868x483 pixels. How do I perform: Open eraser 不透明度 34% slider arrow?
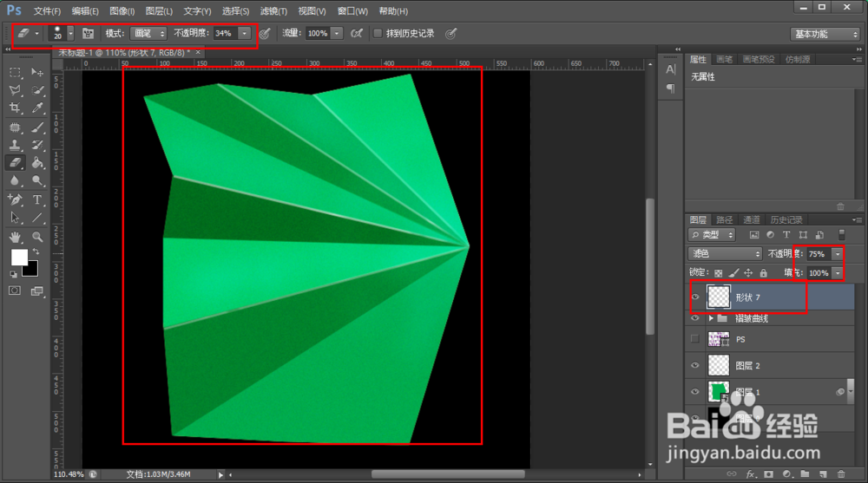click(244, 33)
